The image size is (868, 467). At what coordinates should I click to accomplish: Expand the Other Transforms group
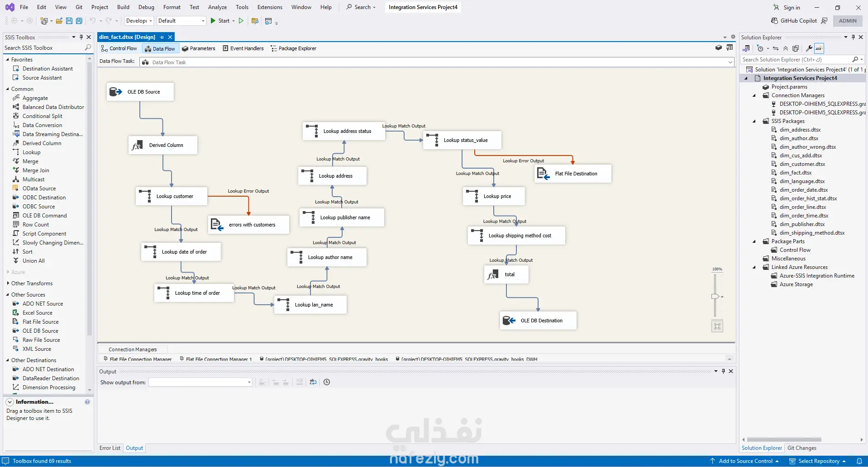point(8,283)
